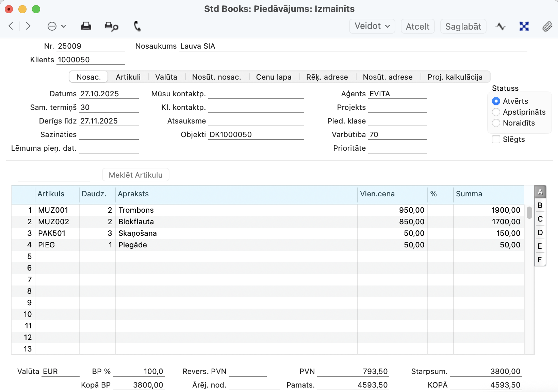The image size is (558, 392).
Task: Switch to the Valūta tab
Action: [166, 77]
